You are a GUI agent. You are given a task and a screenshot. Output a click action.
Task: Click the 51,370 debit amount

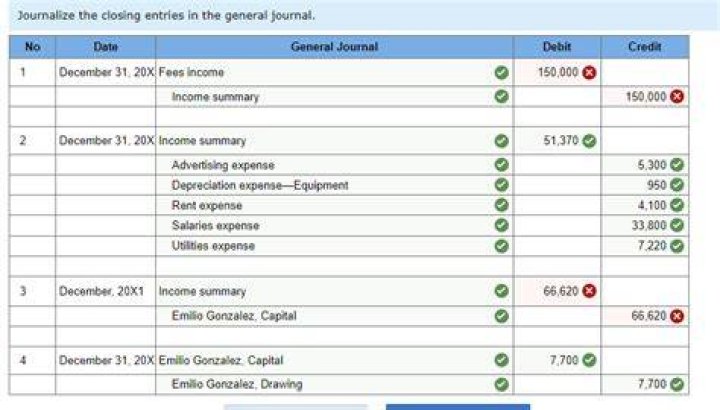click(561, 140)
